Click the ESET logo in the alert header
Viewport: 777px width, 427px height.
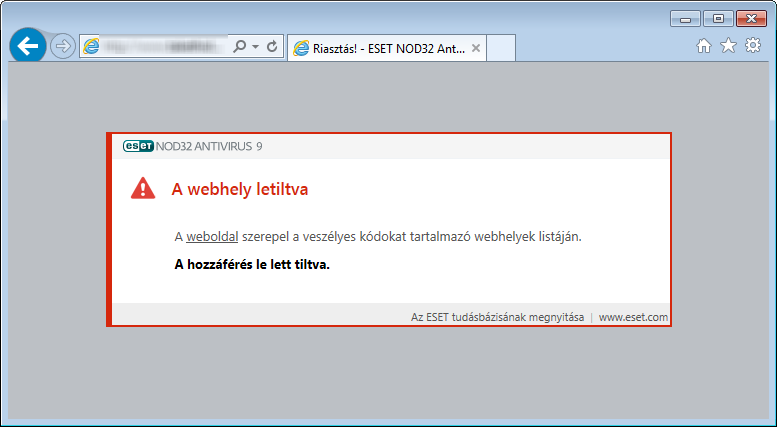(x=138, y=146)
